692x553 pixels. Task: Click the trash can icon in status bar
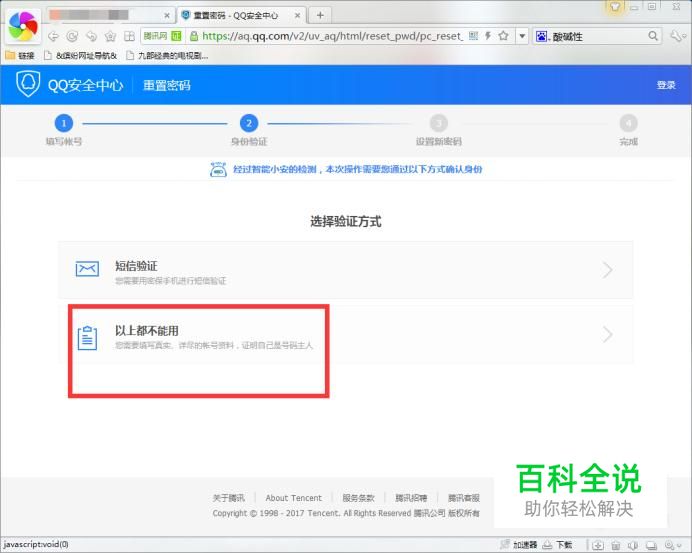point(616,545)
